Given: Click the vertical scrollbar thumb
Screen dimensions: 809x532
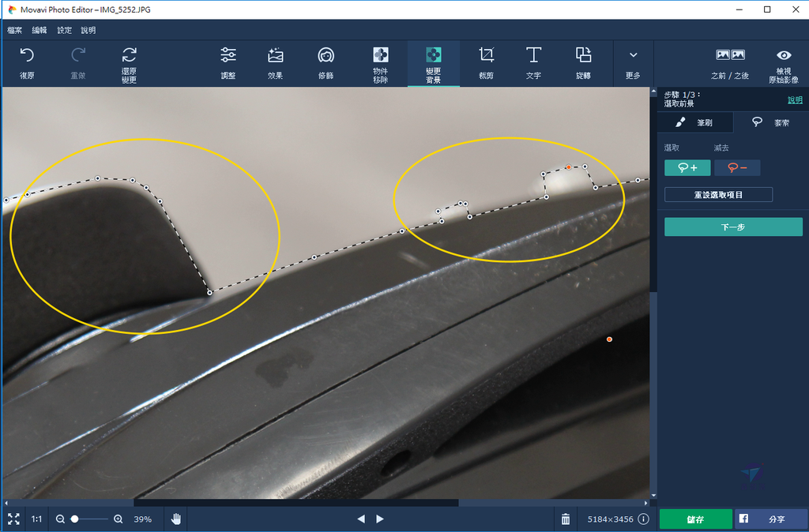Looking at the screenshot, I should coord(653,196).
